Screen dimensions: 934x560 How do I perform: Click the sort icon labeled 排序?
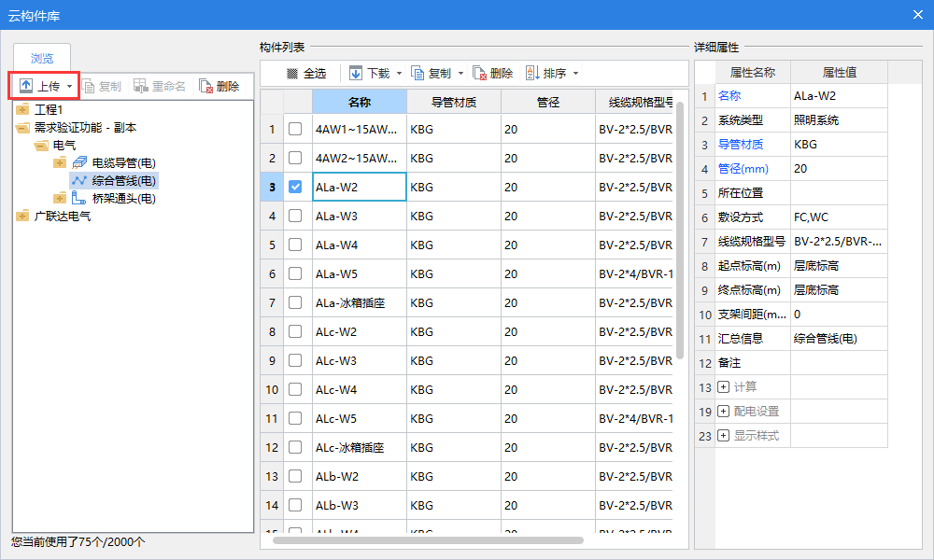(x=531, y=73)
